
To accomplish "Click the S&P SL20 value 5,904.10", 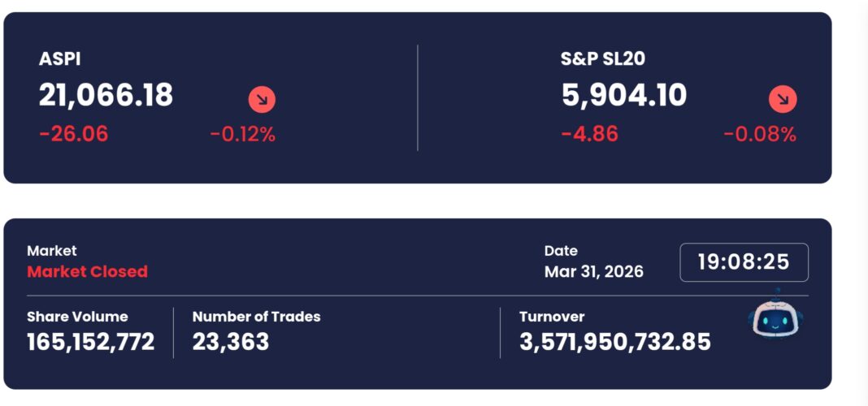I will coord(623,96).
